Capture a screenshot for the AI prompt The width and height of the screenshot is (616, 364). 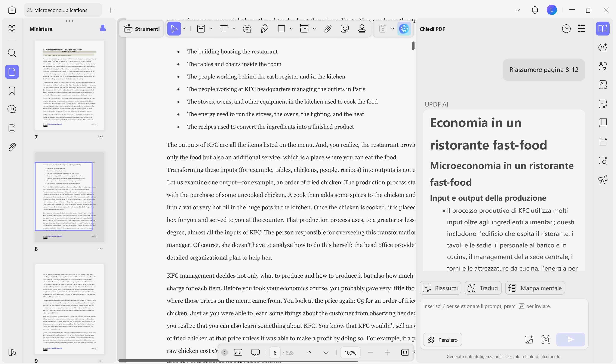[x=546, y=340]
